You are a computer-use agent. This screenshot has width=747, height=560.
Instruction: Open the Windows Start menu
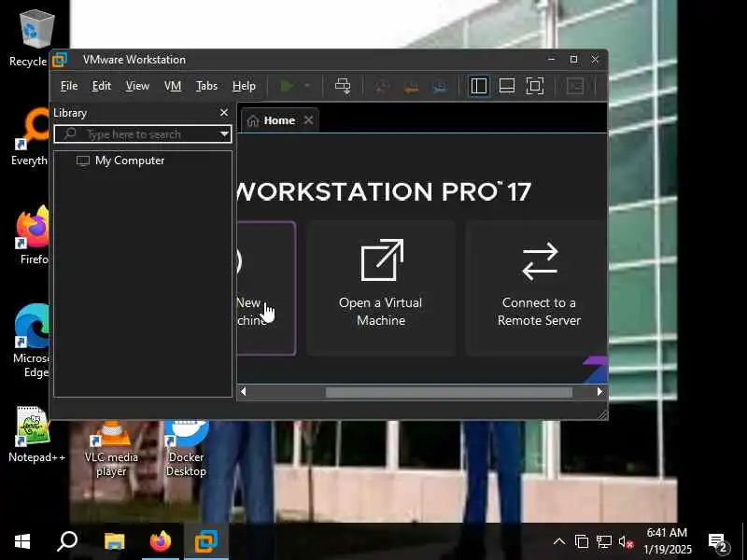click(22, 541)
